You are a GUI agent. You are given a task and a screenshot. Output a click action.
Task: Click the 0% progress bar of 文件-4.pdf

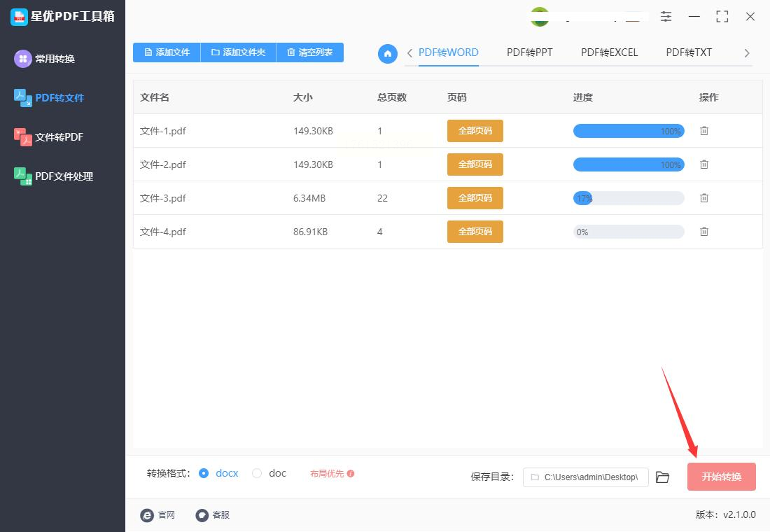(629, 232)
